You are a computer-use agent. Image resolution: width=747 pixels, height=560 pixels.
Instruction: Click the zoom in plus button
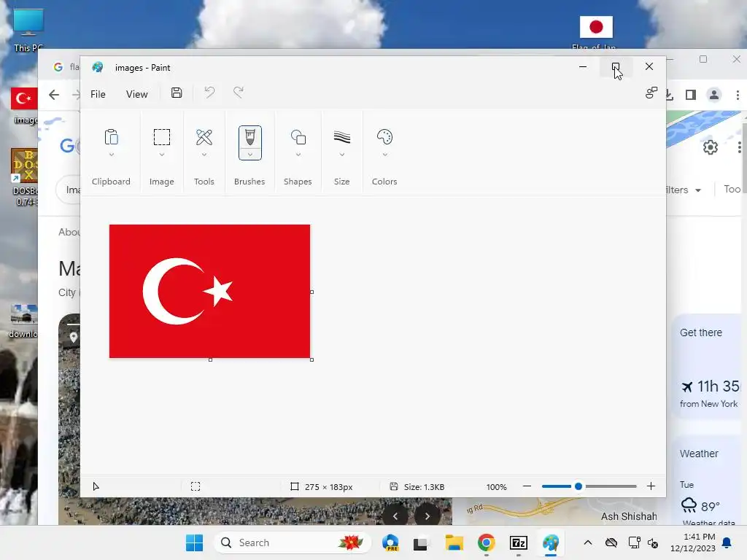651,486
